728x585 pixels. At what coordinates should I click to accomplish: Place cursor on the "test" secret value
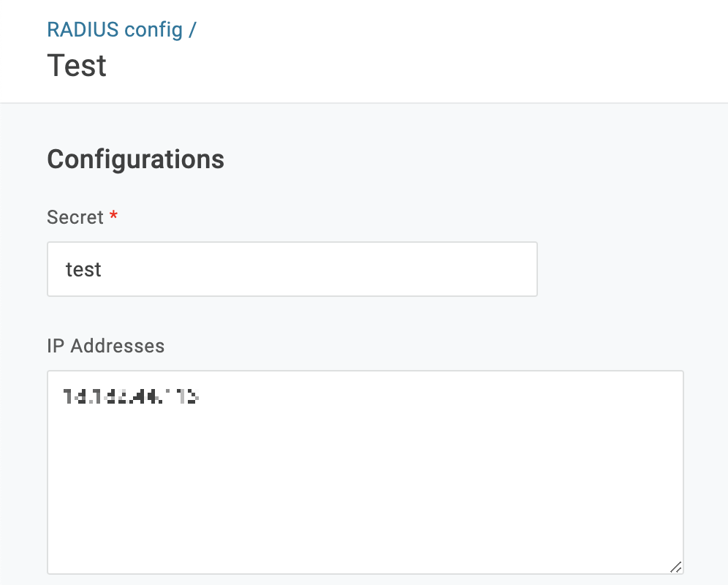coord(83,270)
